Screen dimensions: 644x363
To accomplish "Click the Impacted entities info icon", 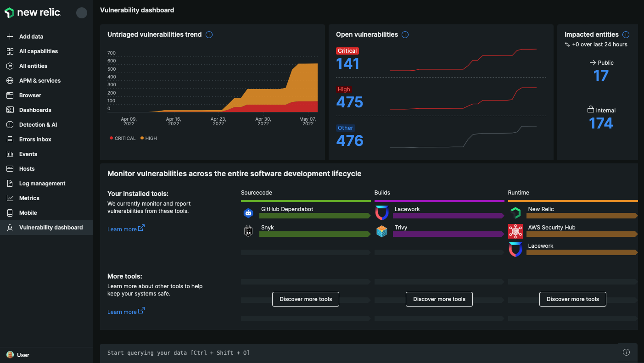I will [626, 34].
